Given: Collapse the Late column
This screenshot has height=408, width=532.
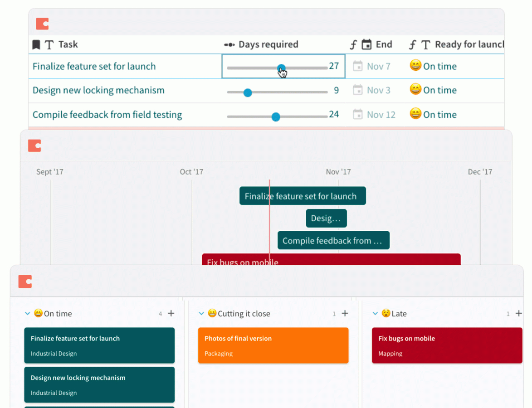Looking at the screenshot, I should [x=375, y=313].
